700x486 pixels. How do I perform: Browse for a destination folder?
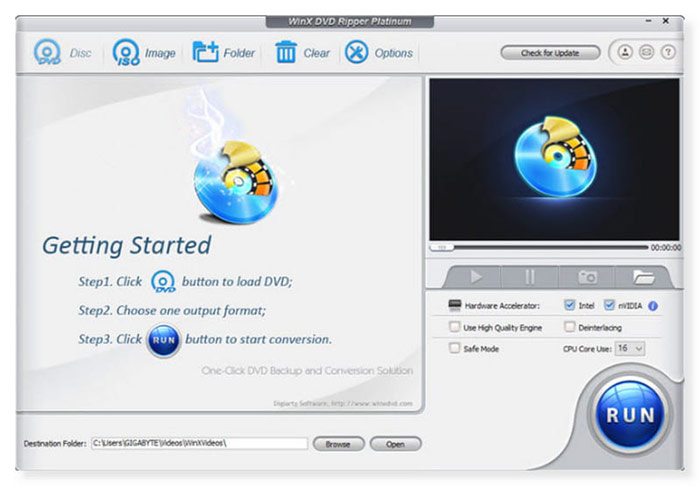[338, 444]
